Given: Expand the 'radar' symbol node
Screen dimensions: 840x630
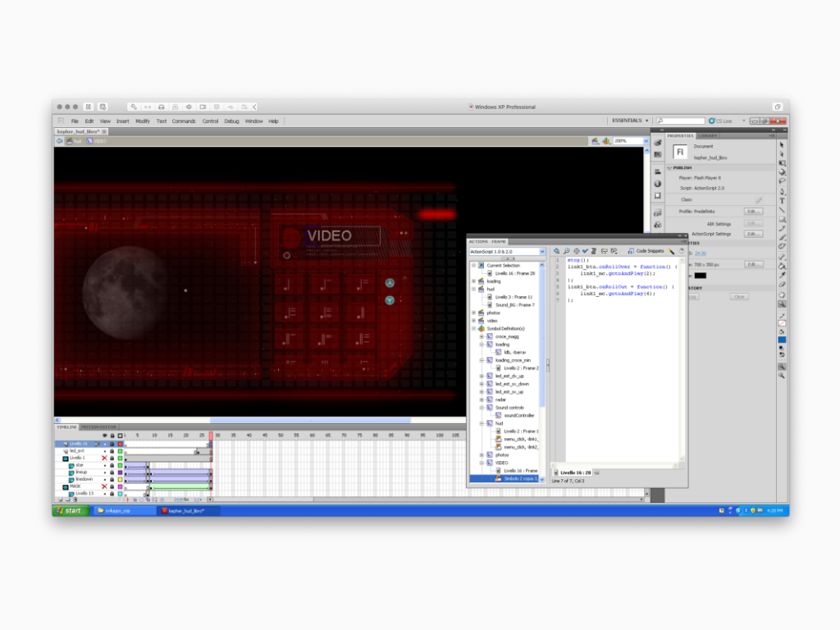Looking at the screenshot, I should pos(482,399).
